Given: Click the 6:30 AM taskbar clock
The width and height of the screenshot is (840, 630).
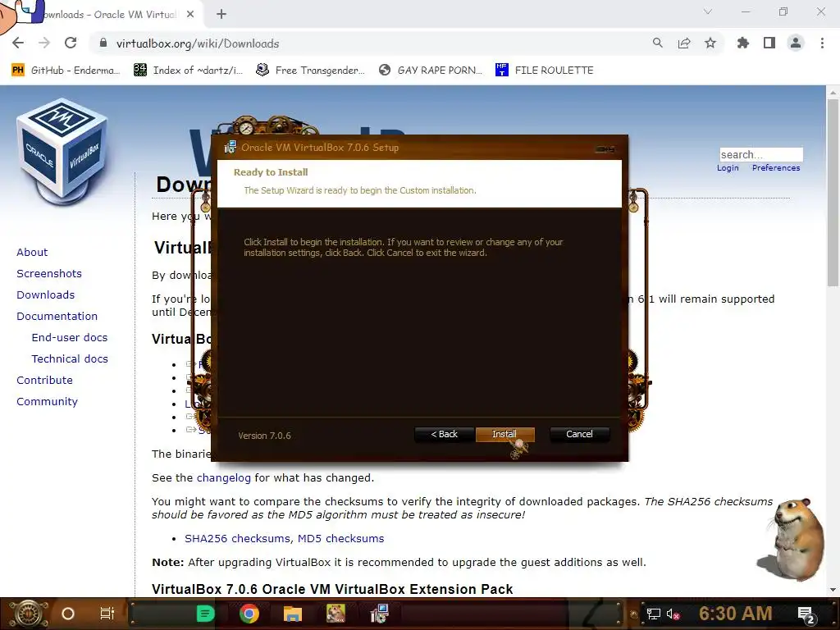Looking at the screenshot, I should 736,614.
